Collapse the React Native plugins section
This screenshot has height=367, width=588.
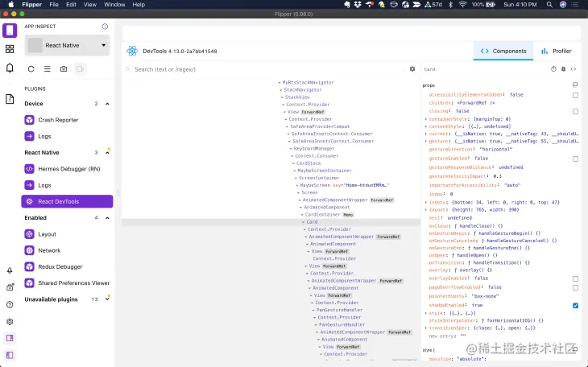[x=107, y=153]
